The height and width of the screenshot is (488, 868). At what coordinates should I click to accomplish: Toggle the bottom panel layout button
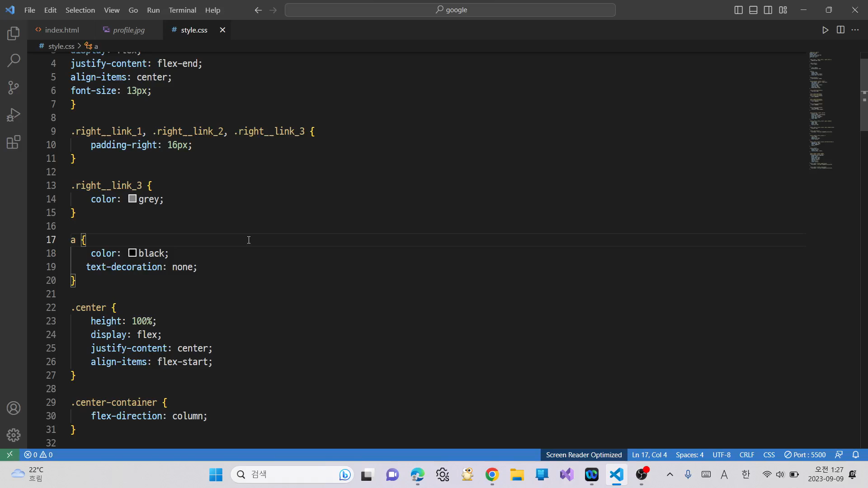(753, 10)
